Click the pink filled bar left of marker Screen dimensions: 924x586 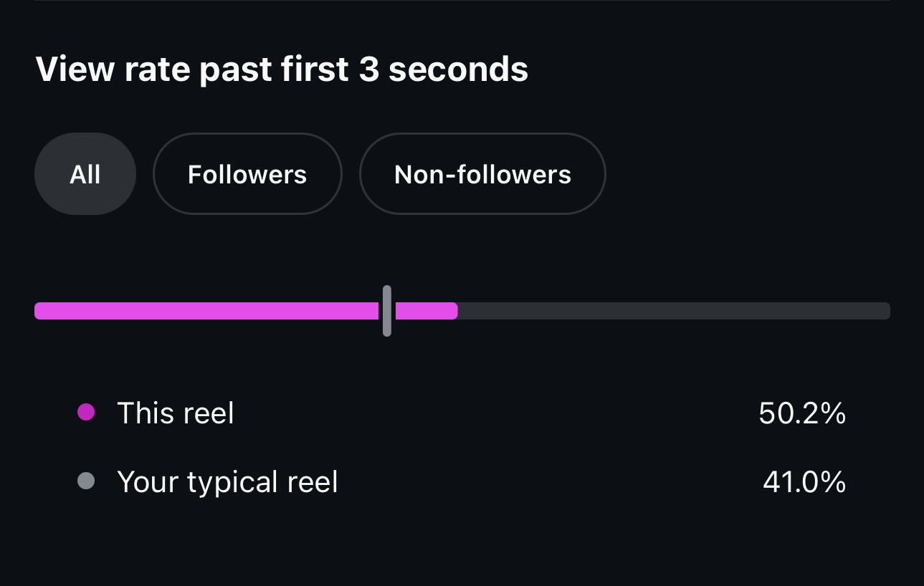point(206,311)
